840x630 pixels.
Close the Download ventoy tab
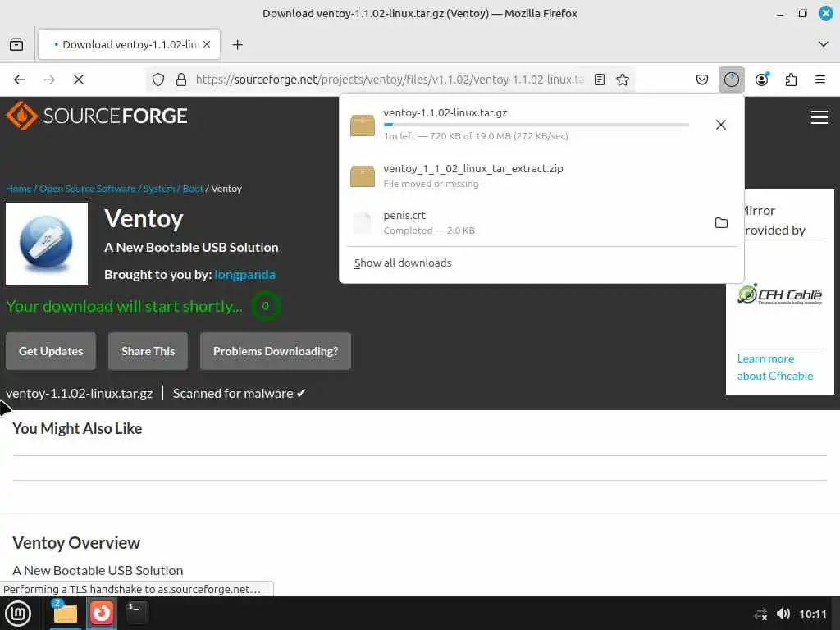207,44
